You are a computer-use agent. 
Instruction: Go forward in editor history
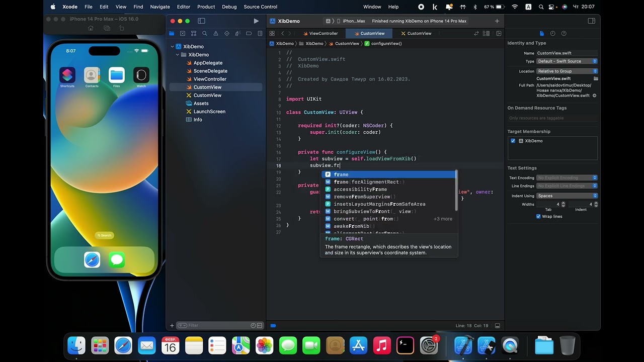290,33
